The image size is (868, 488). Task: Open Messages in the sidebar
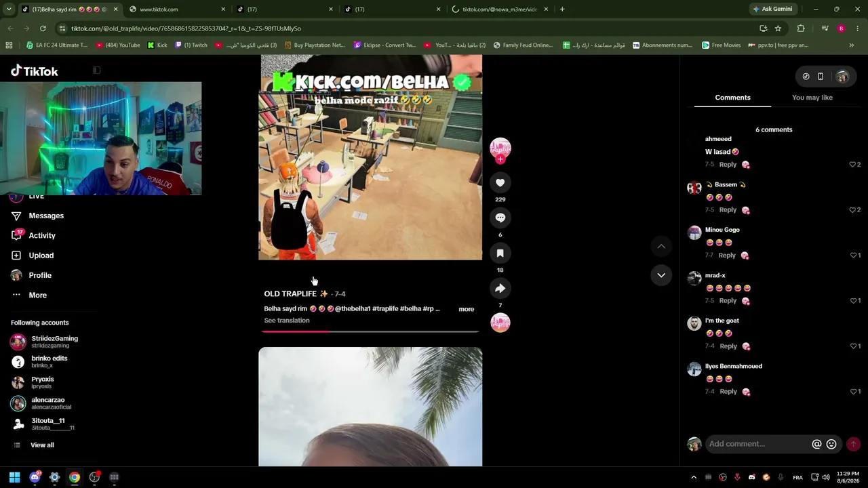coord(46,216)
